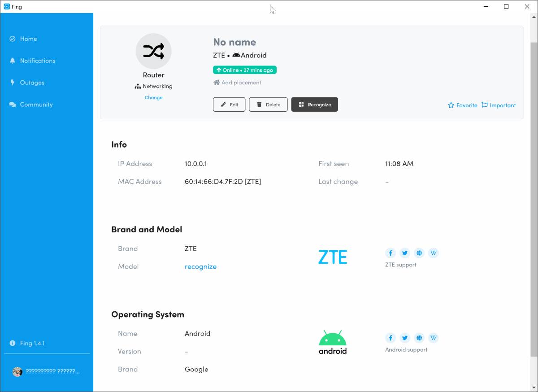
Task: Click the Networking category label
Action: pos(157,86)
